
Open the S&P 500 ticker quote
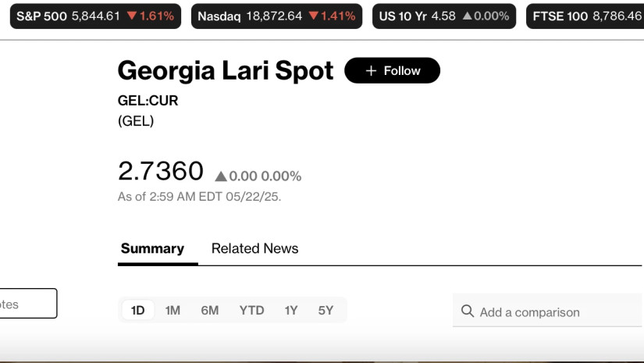tap(95, 16)
